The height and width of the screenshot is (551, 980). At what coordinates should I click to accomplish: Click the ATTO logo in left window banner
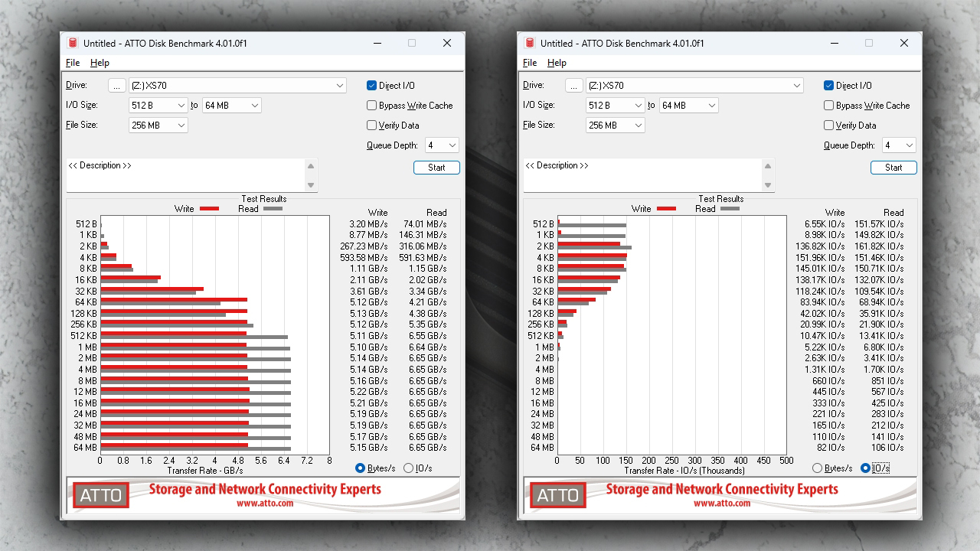(101, 495)
